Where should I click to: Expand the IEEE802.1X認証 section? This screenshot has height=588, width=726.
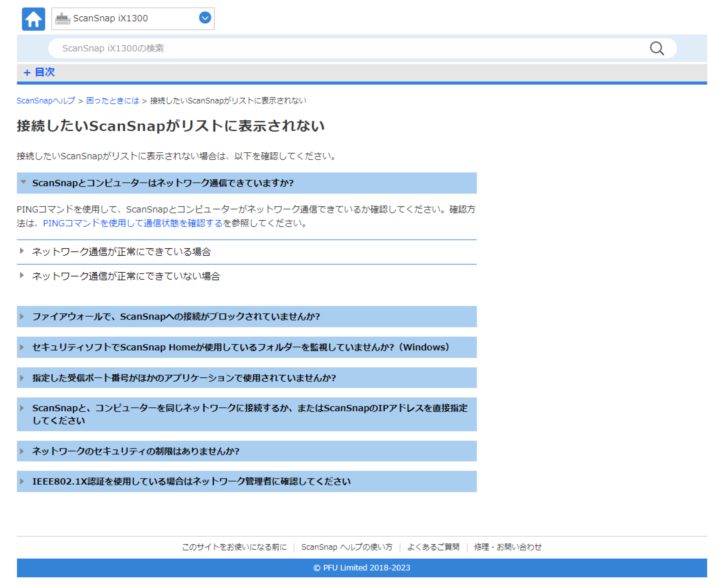coord(191,481)
